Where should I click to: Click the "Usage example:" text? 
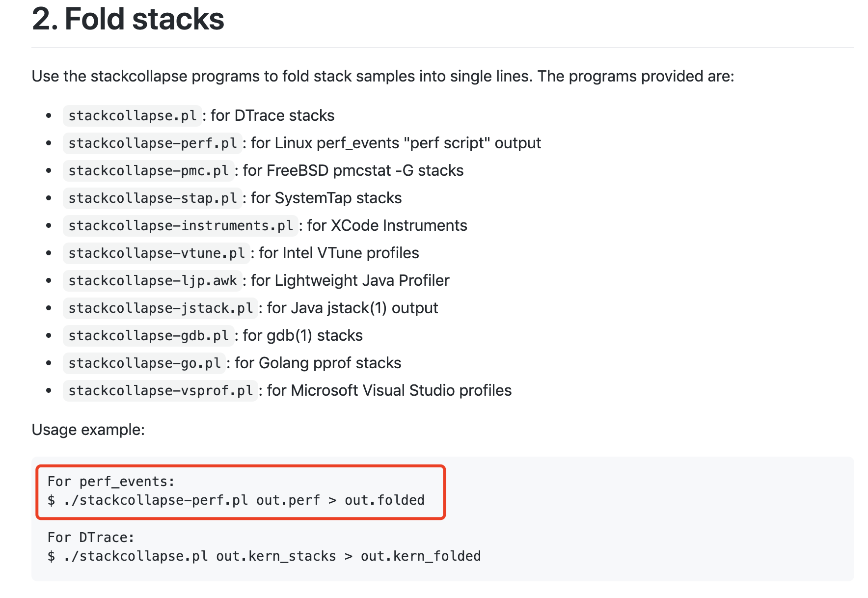[88, 430]
